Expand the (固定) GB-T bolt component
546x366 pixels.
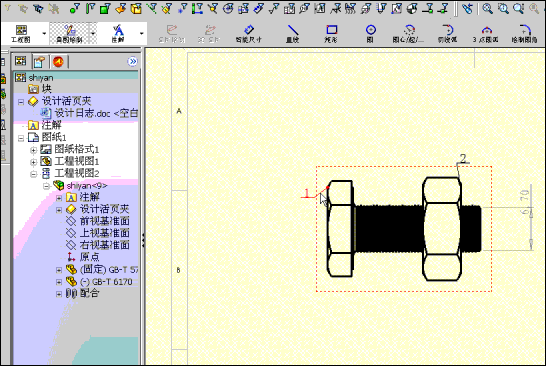pos(59,270)
